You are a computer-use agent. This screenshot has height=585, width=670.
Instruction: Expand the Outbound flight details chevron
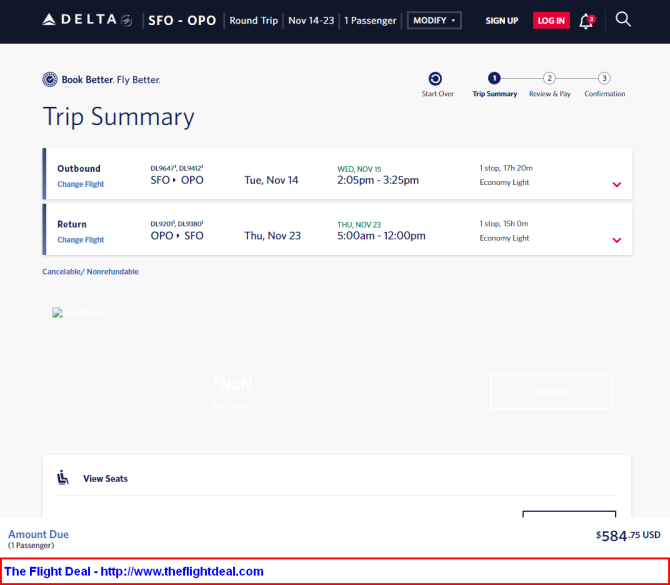click(616, 184)
